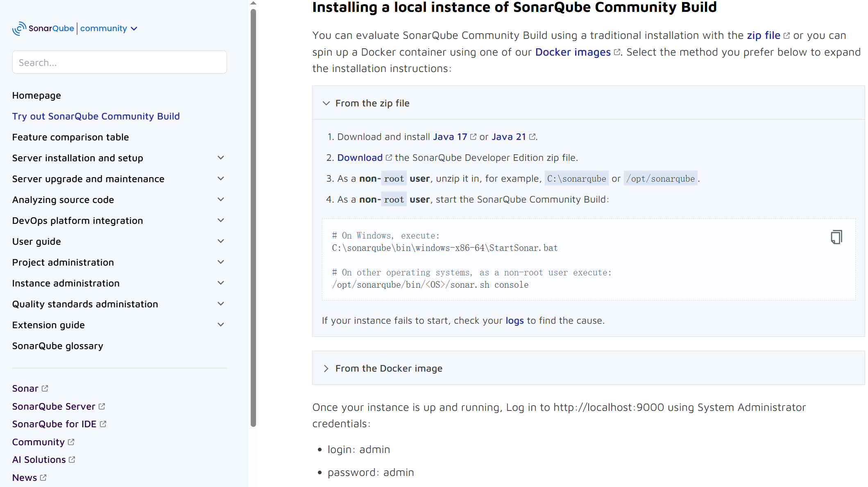Click the Search input field
The image size is (868, 487).
pos(120,62)
